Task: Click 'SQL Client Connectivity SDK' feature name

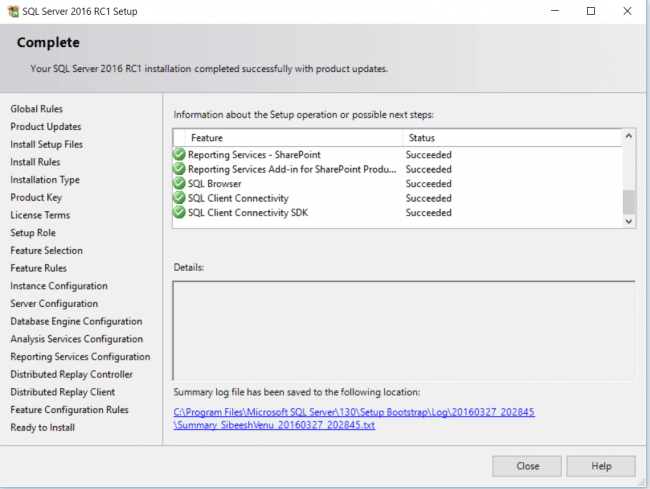Action: click(x=248, y=213)
